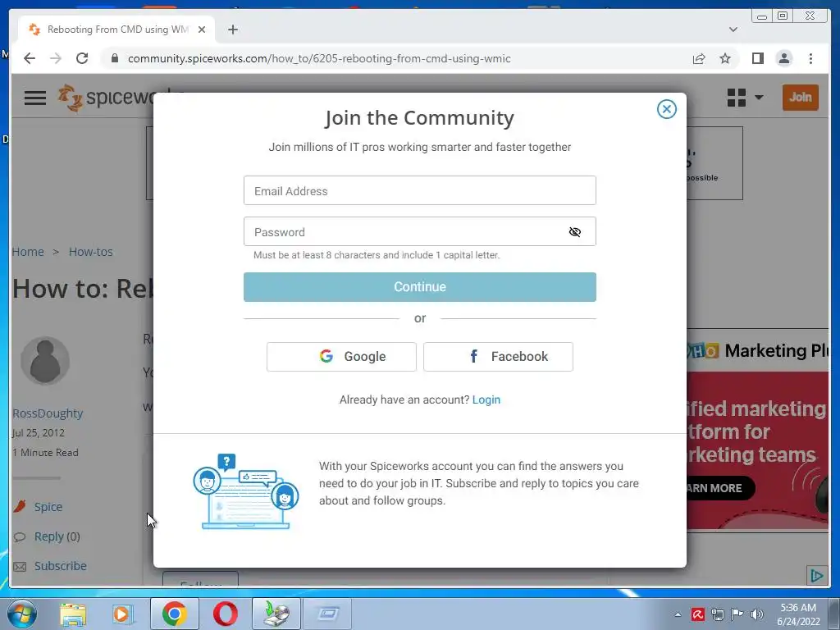
Task: Open Chrome side panel icon
Action: (x=757, y=58)
